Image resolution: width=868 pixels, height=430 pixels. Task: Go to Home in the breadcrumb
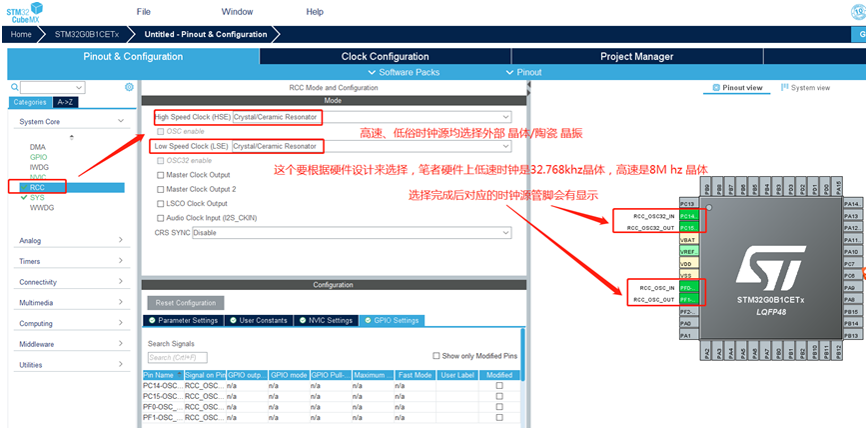[21, 34]
